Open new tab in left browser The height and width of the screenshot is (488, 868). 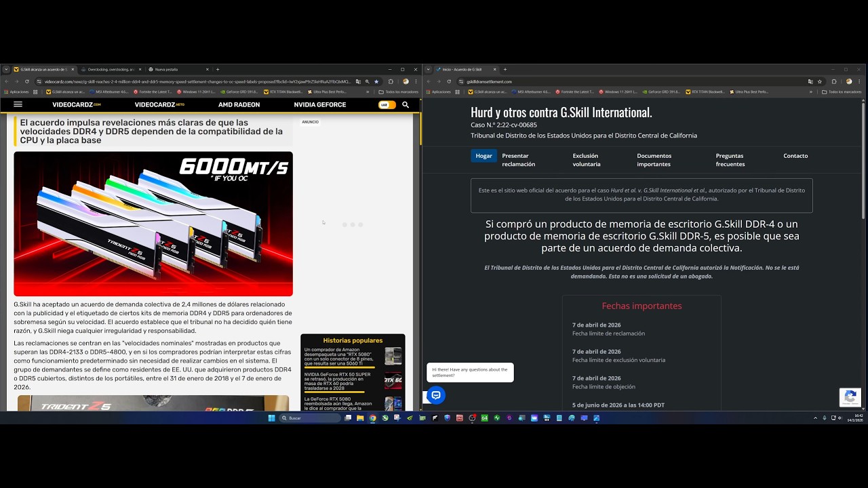[x=218, y=69]
